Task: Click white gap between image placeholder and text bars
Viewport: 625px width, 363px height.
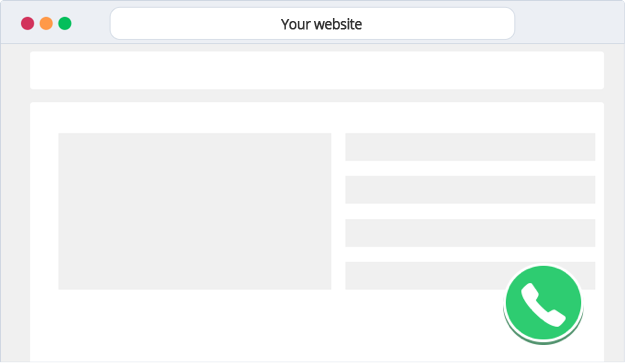Action: tap(338, 211)
